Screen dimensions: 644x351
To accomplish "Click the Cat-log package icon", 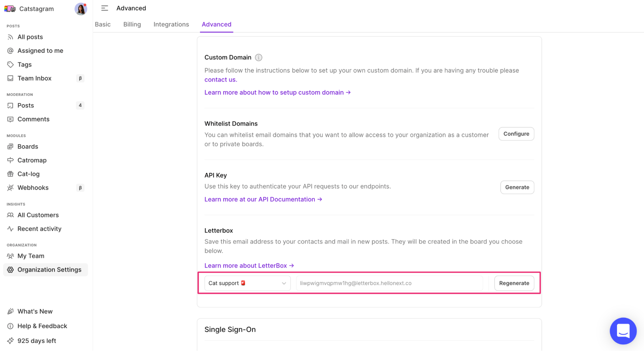I will [11, 174].
